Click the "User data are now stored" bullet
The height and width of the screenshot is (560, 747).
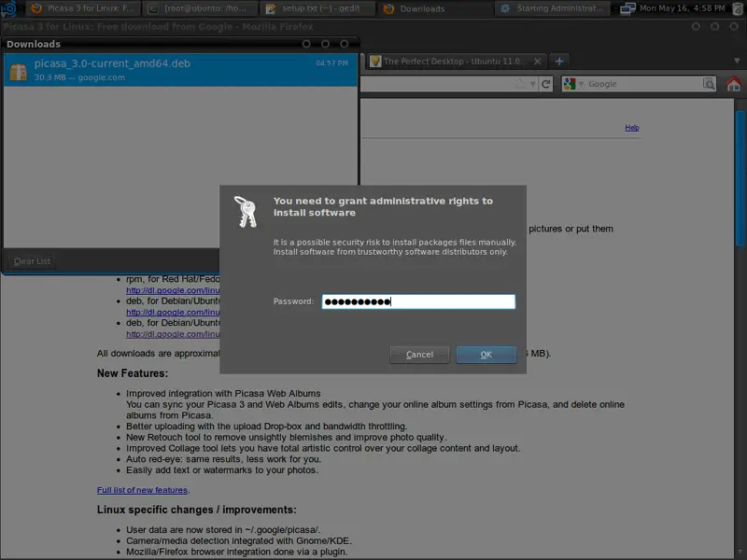(x=223, y=530)
